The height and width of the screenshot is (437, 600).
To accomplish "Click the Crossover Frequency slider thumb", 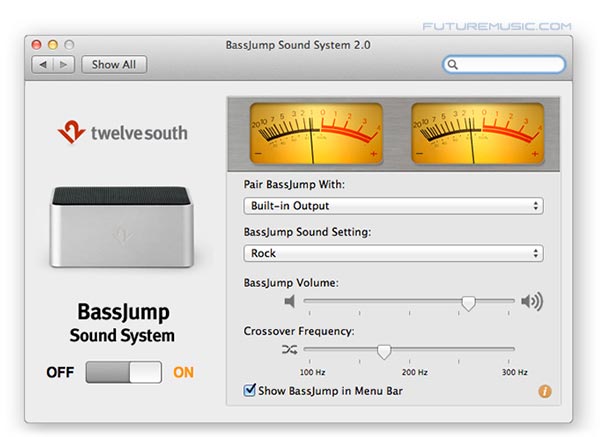I will point(384,351).
